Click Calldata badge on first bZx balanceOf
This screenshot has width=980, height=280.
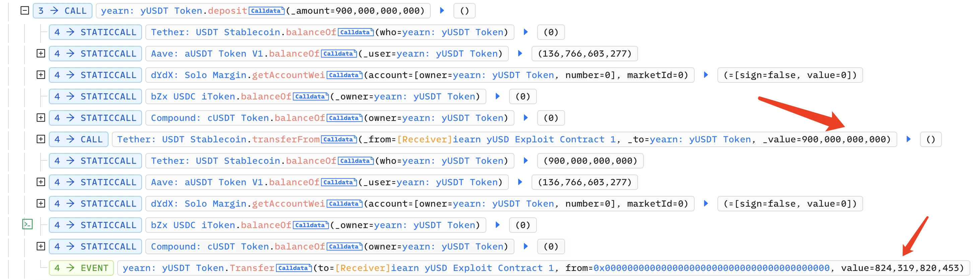[x=311, y=97]
